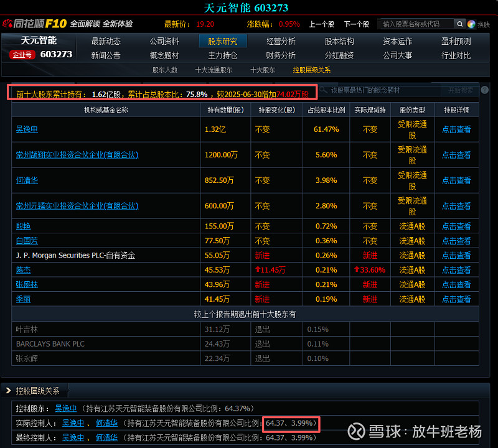Open the 盈利预测 tab
Screen dimensions: 498x448
456,41
